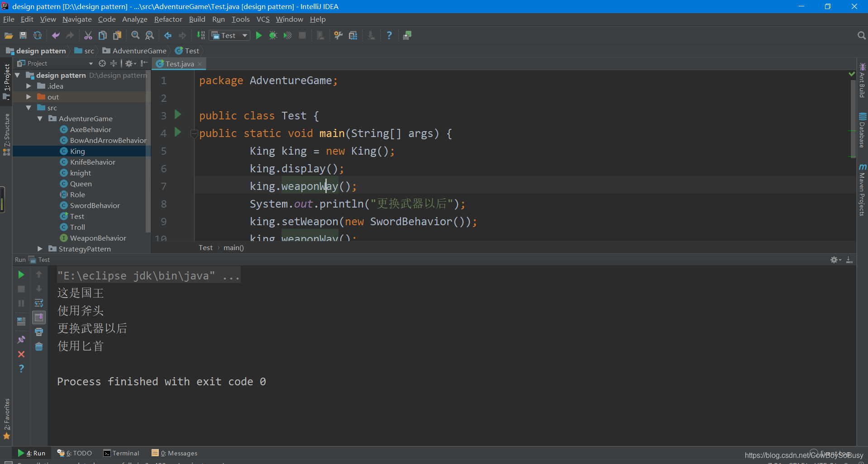Open Settings wrench icon in toolbar

click(339, 35)
